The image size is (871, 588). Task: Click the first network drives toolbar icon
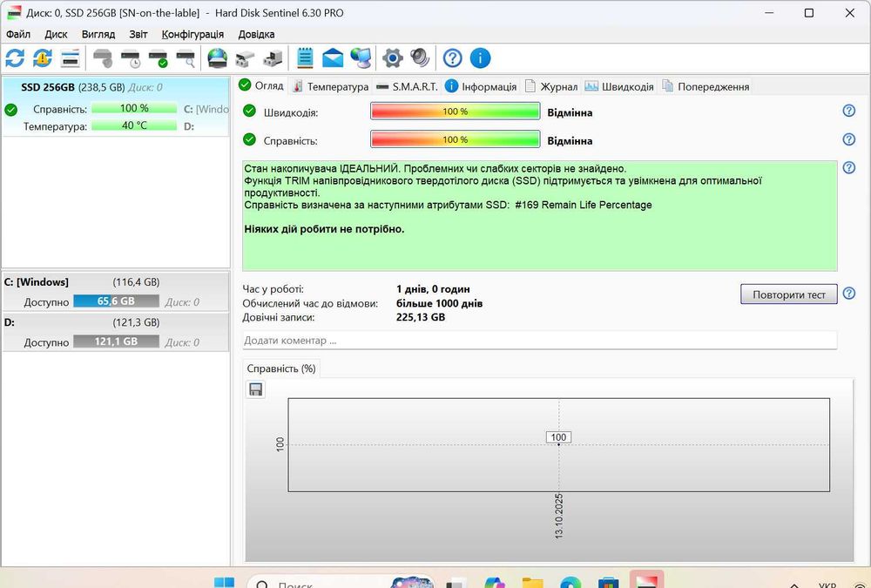(x=245, y=58)
